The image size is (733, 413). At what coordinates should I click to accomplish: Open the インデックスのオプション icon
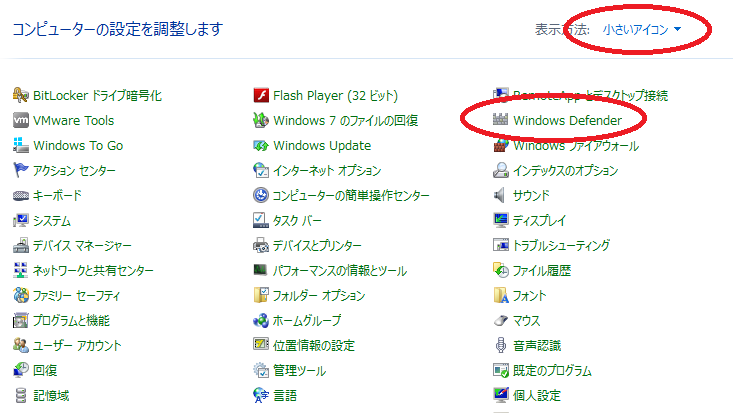[501, 170]
